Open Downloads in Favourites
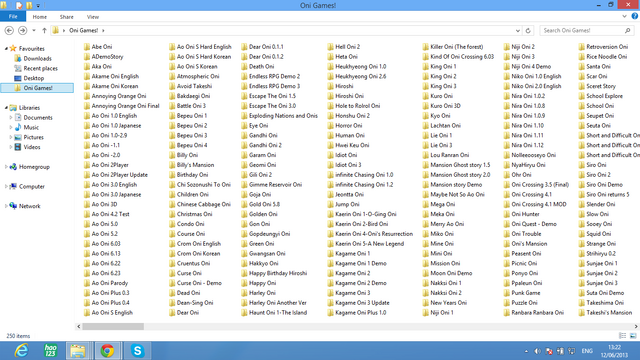The width and height of the screenshot is (640, 360). click(x=33, y=58)
